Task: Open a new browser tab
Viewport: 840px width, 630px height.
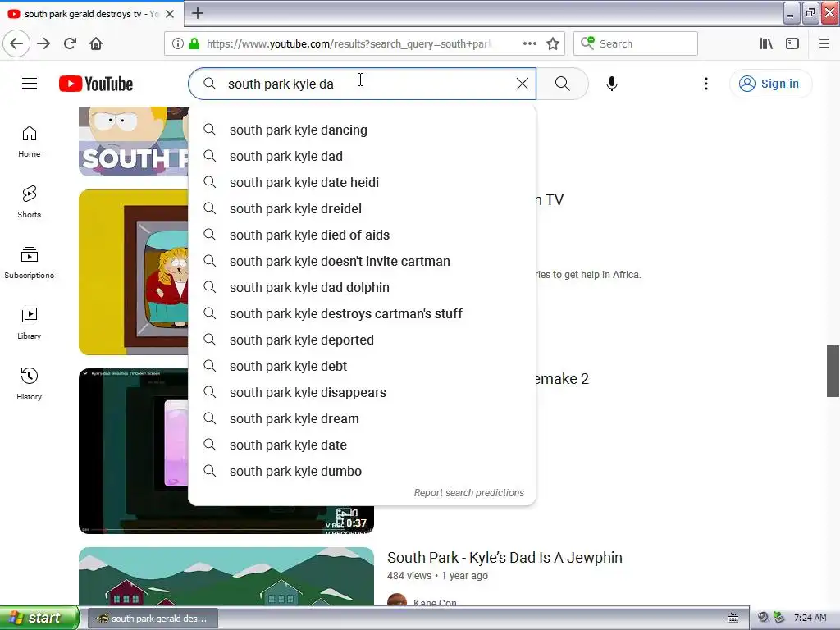Action: [198, 13]
